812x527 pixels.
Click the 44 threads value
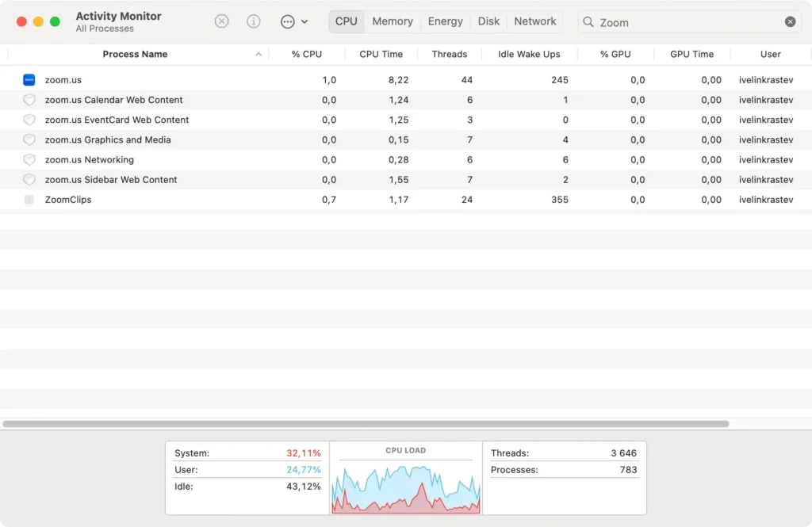(x=466, y=80)
